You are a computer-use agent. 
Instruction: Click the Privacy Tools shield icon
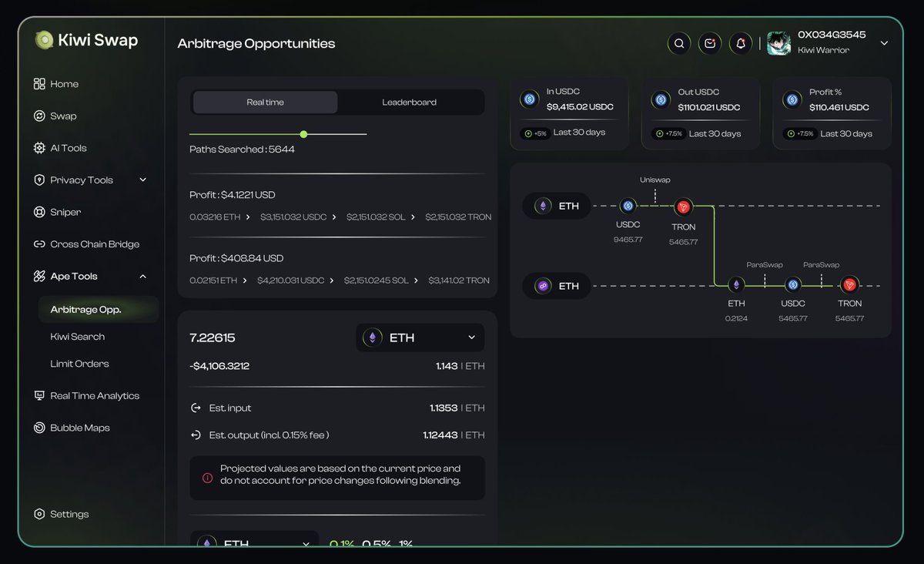(x=39, y=180)
